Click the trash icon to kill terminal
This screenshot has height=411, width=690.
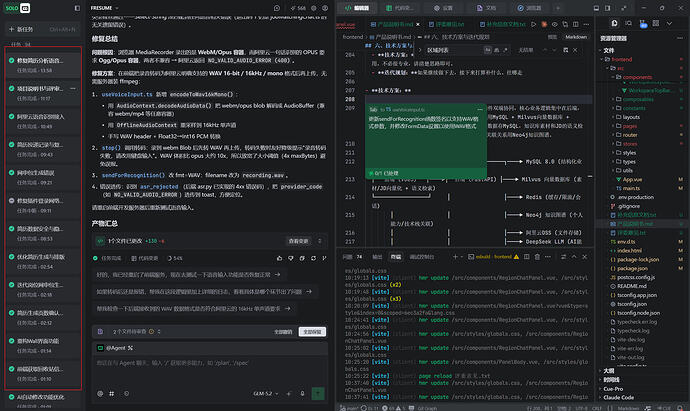(x=537, y=257)
